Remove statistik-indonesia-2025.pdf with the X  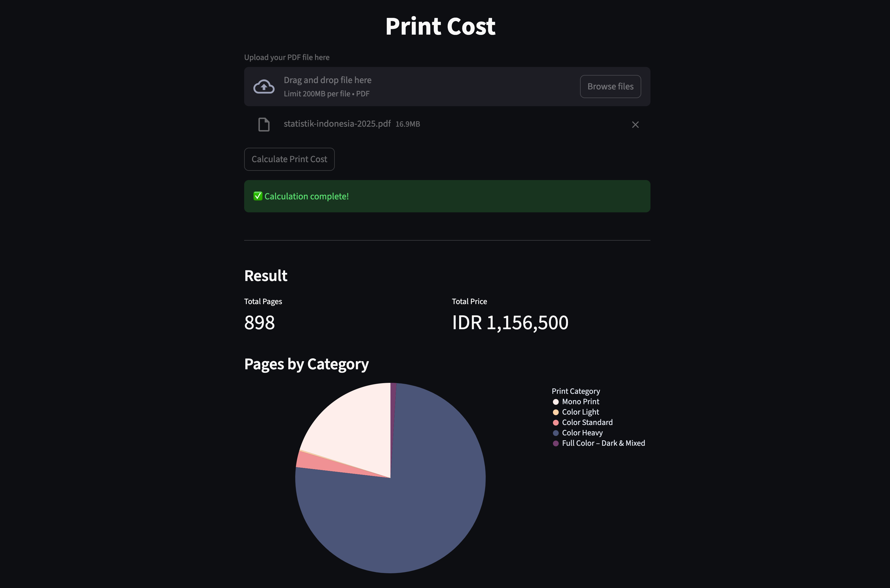(635, 125)
